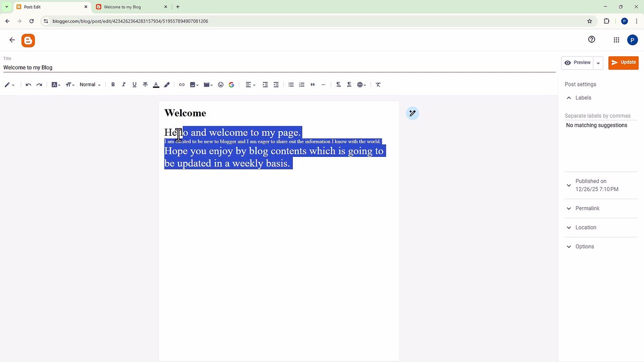Click the floating magic pen edit icon
644x362 pixels.
coord(413,113)
